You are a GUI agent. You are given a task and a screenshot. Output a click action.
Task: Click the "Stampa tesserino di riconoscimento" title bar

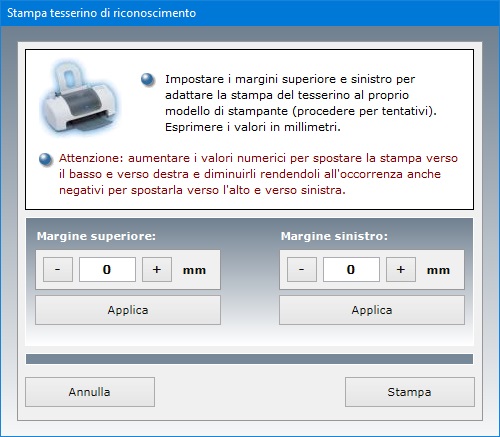point(250,13)
